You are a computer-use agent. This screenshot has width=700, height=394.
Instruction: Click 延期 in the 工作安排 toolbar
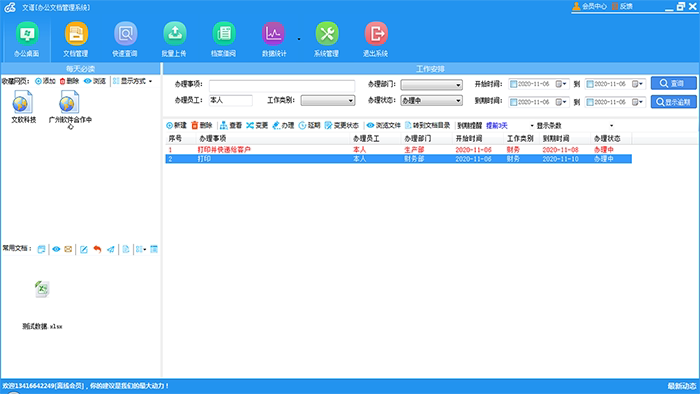tap(309, 126)
